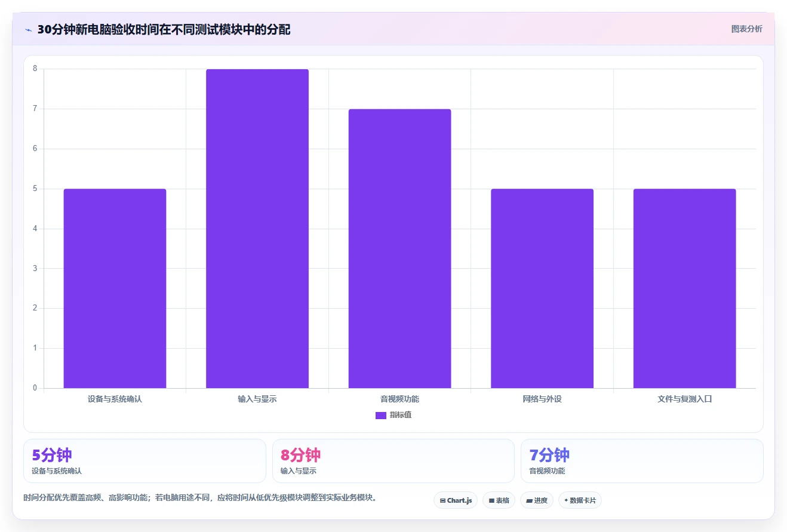Click the 文件与复测入口 bar in chart
Screen dimensions: 787x532
point(684,288)
